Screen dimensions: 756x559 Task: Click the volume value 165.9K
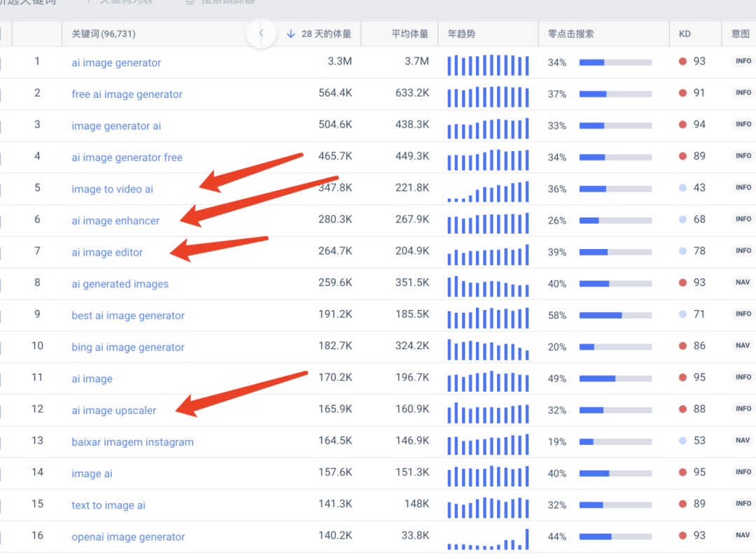click(x=335, y=409)
